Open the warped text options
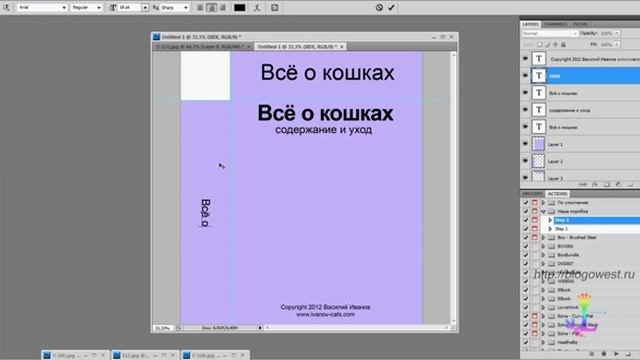Image resolution: width=640 pixels, height=360 pixels. (x=257, y=7)
